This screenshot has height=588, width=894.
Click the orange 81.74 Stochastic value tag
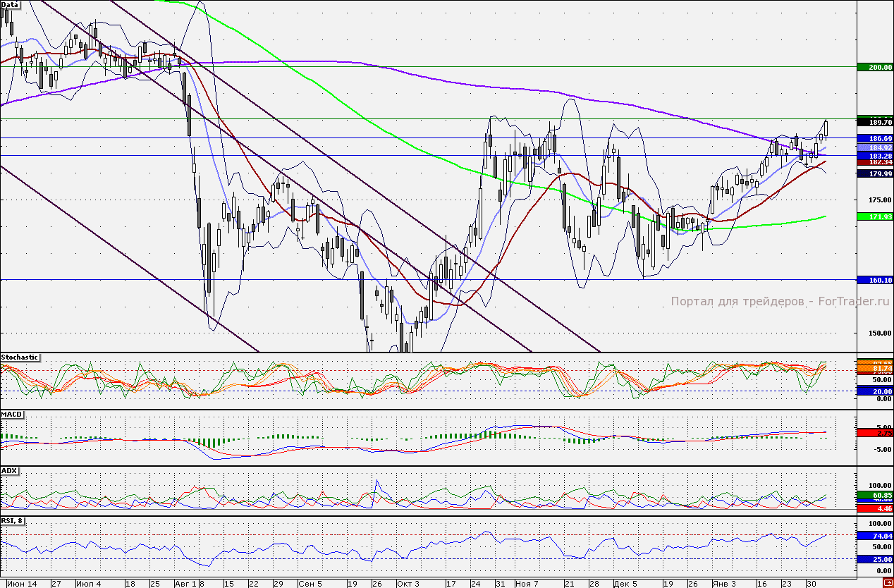(x=875, y=369)
